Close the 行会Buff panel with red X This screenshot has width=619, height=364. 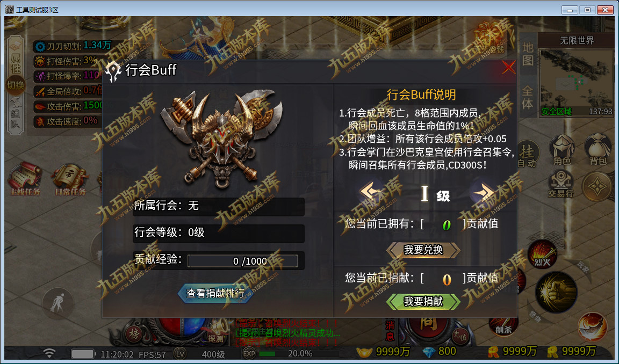click(508, 68)
